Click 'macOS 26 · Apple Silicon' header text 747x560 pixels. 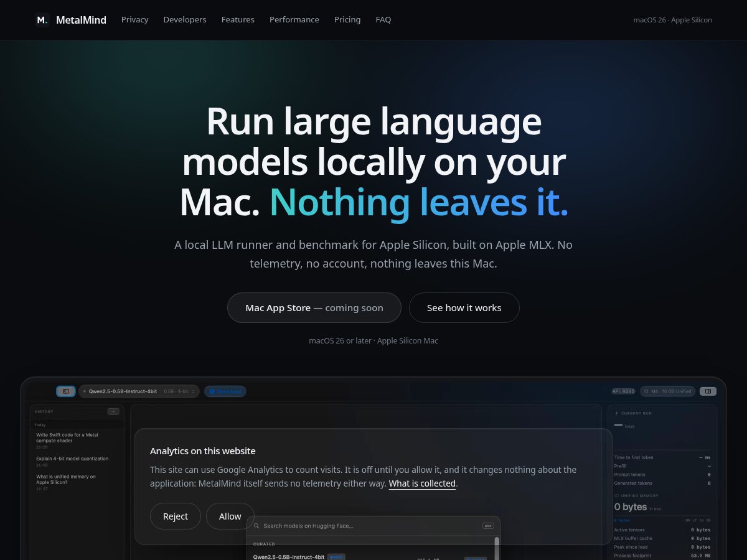click(673, 20)
